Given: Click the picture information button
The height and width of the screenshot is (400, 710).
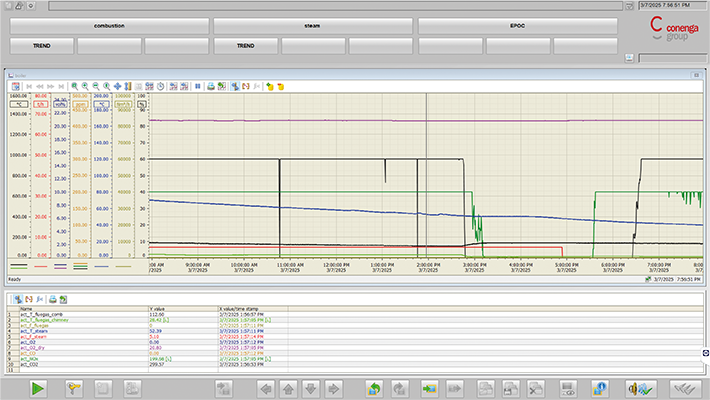Looking at the screenshot, I should coord(600,389).
